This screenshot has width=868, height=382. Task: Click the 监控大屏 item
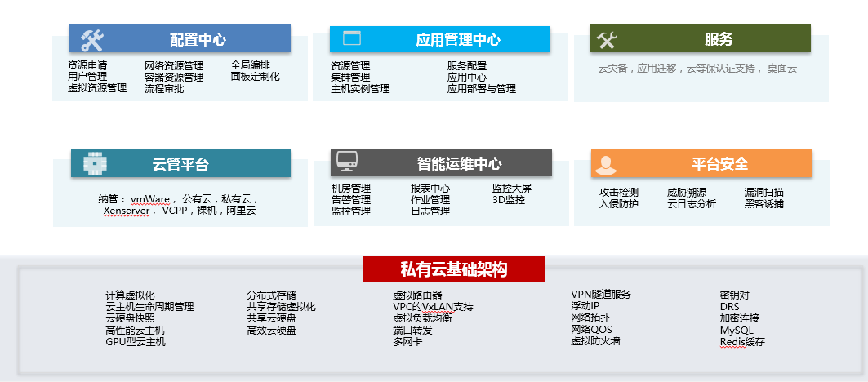click(x=512, y=189)
